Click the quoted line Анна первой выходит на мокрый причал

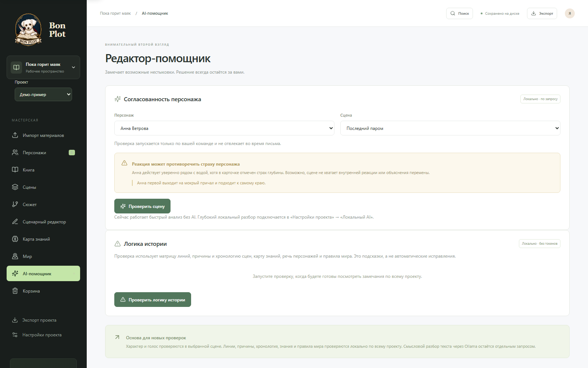201,183
